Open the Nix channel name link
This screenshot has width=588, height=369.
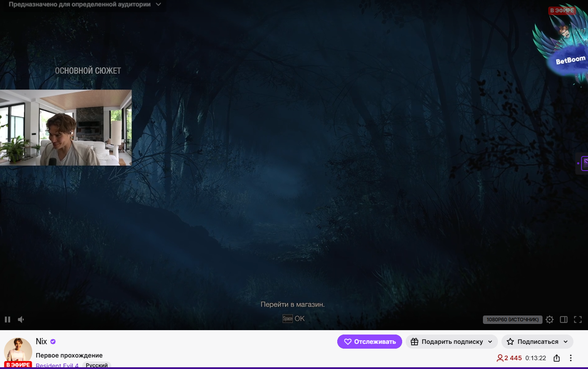tap(41, 342)
